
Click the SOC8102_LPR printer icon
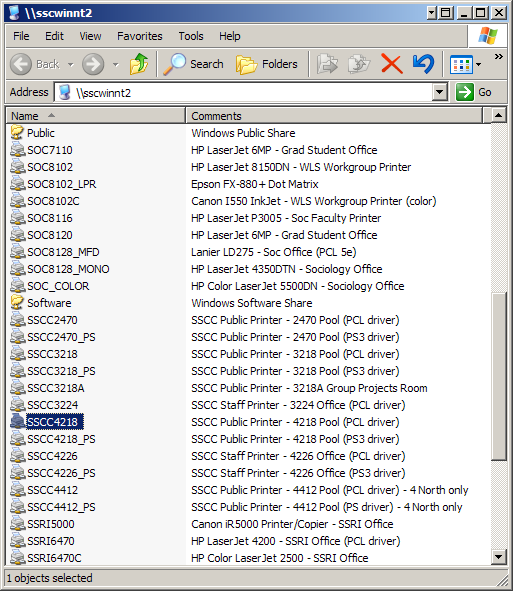[17, 184]
